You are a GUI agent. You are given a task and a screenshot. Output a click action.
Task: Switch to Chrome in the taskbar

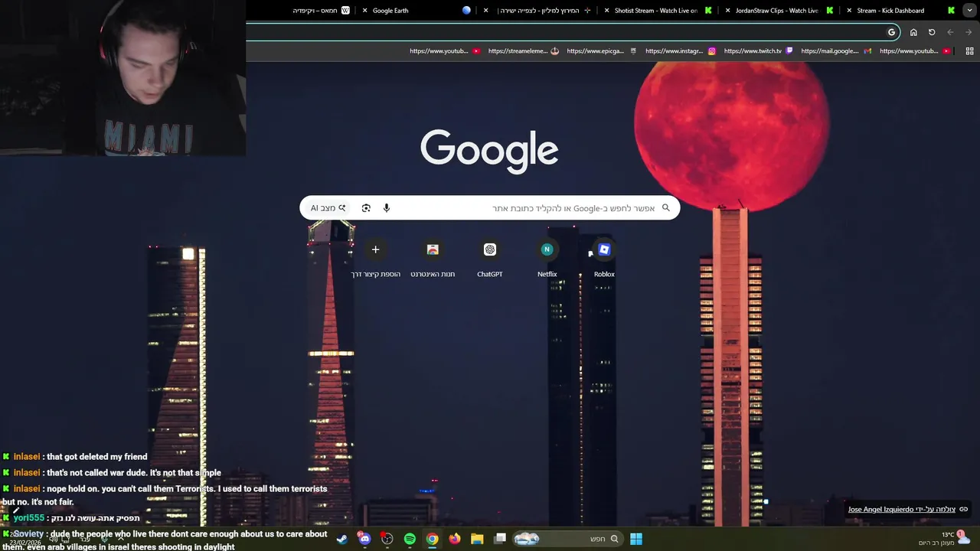tap(433, 539)
